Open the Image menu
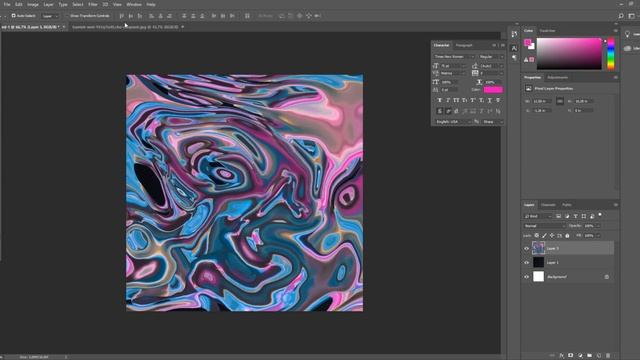Image resolution: width=640 pixels, height=360 pixels. point(33,4)
